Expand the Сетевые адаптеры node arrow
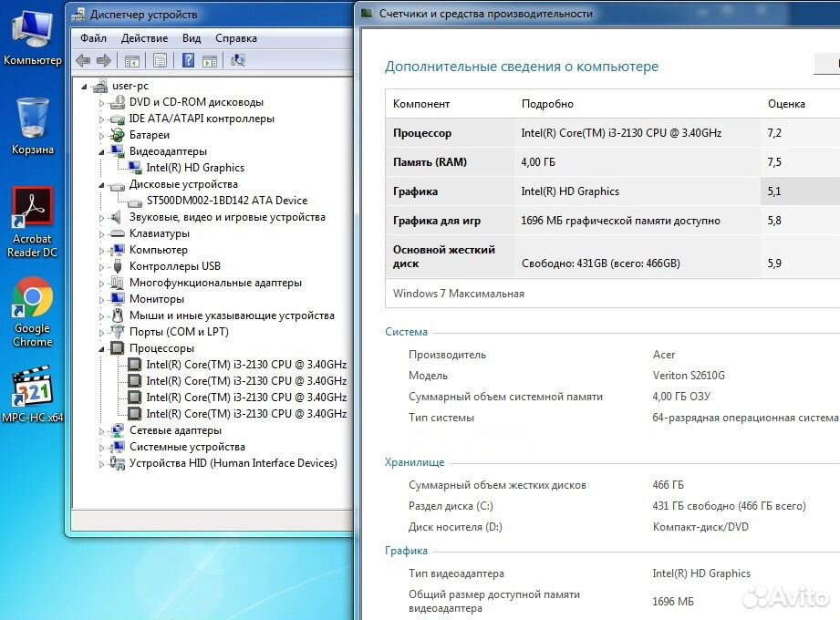 101,431
